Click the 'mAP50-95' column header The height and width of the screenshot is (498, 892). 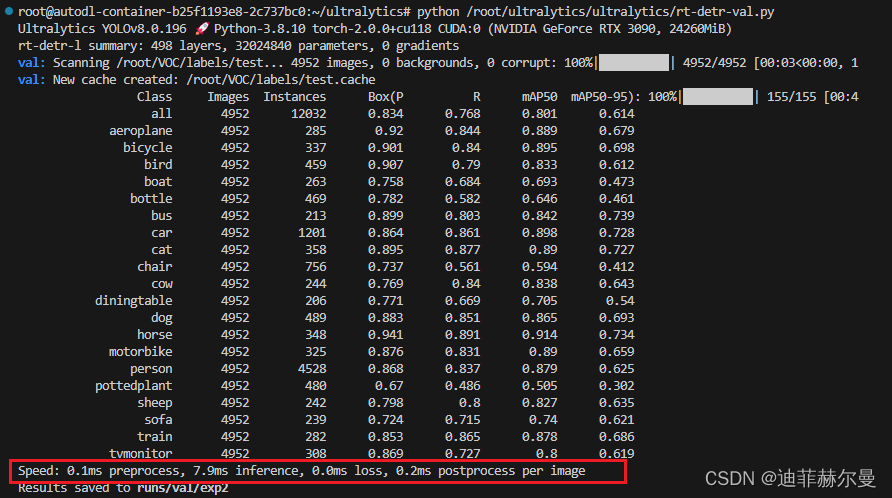[x=602, y=97]
